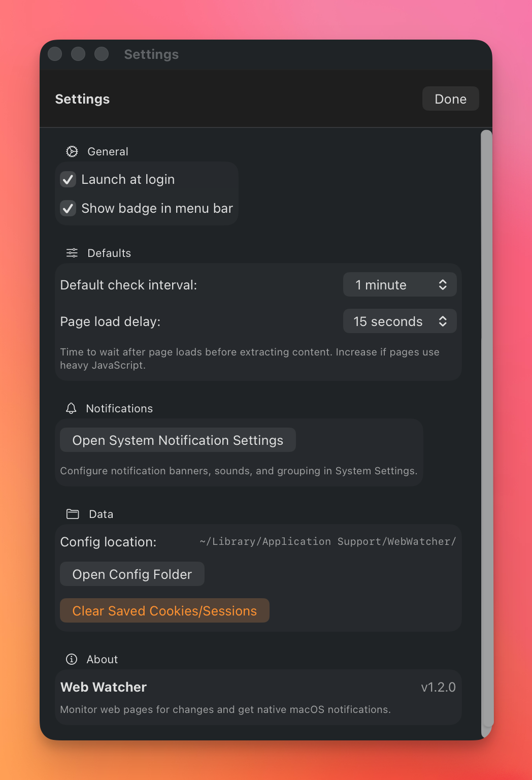Click the Defaults section heading
Viewport: 532px width, 780px height.
(109, 253)
